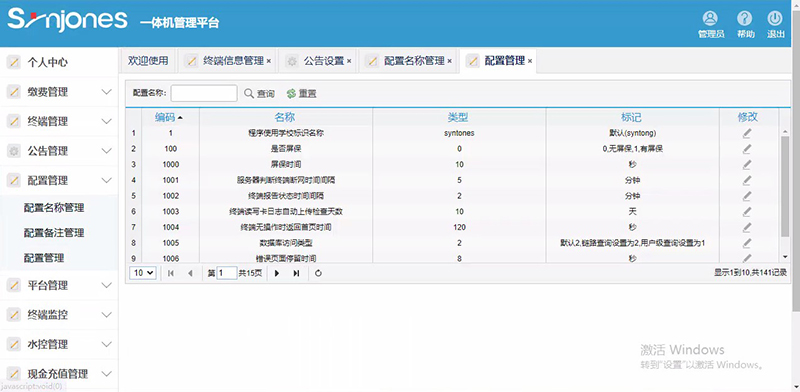Sort by the 类型 column header
This screenshot has width=800, height=392.
pyautogui.click(x=459, y=117)
